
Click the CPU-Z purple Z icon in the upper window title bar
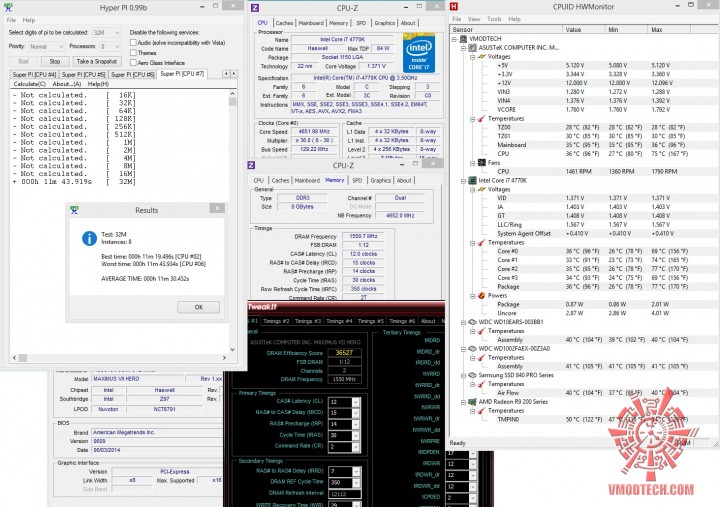click(255, 8)
